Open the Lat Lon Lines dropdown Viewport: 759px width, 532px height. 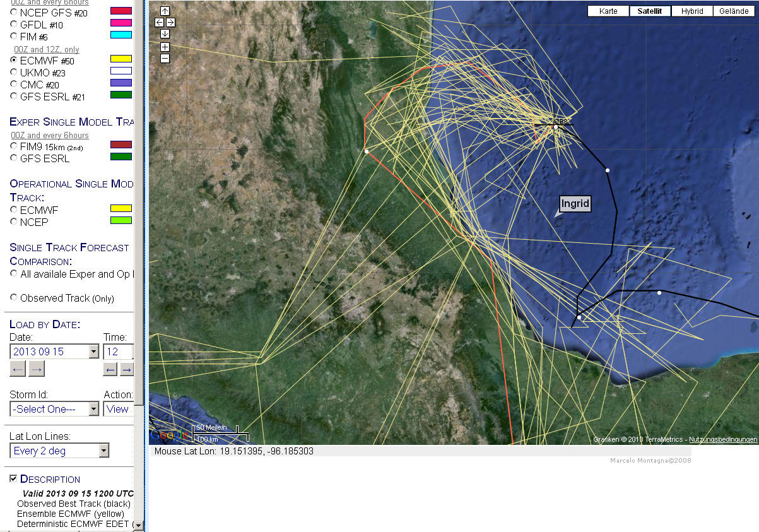[103, 451]
